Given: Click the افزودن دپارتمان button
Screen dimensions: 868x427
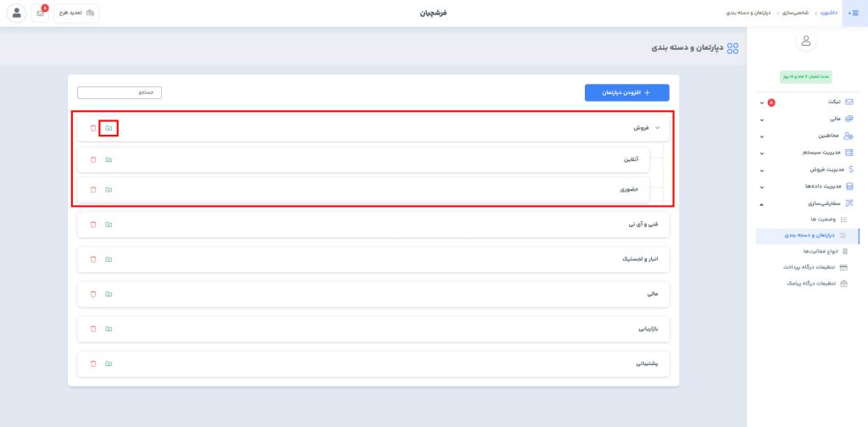Looking at the screenshot, I should point(626,92).
